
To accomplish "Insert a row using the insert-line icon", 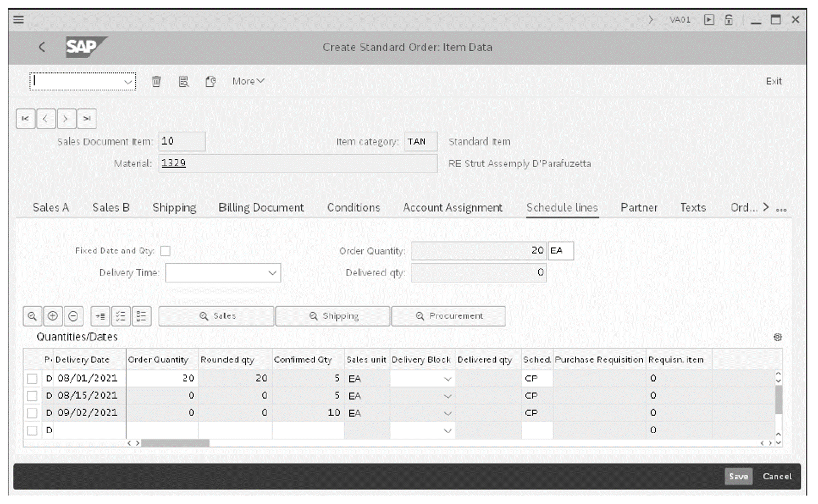I will [x=100, y=316].
